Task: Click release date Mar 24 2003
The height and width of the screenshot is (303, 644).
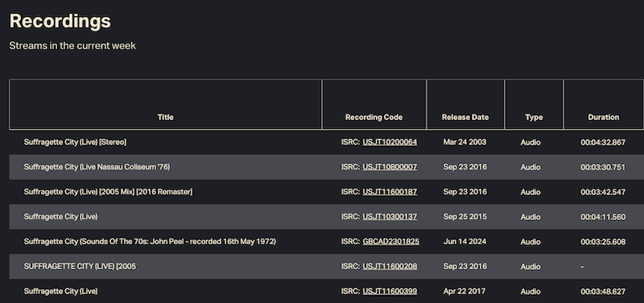Action: point(464,143)
